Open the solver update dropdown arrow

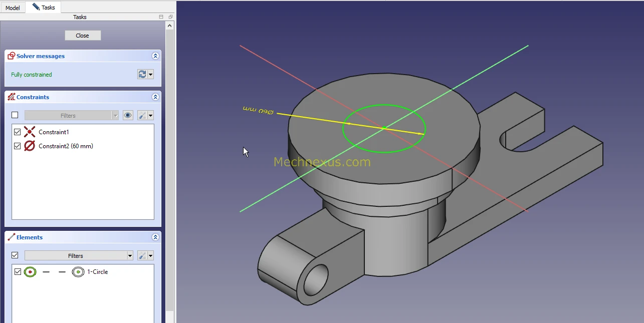[x=150, y=74]
